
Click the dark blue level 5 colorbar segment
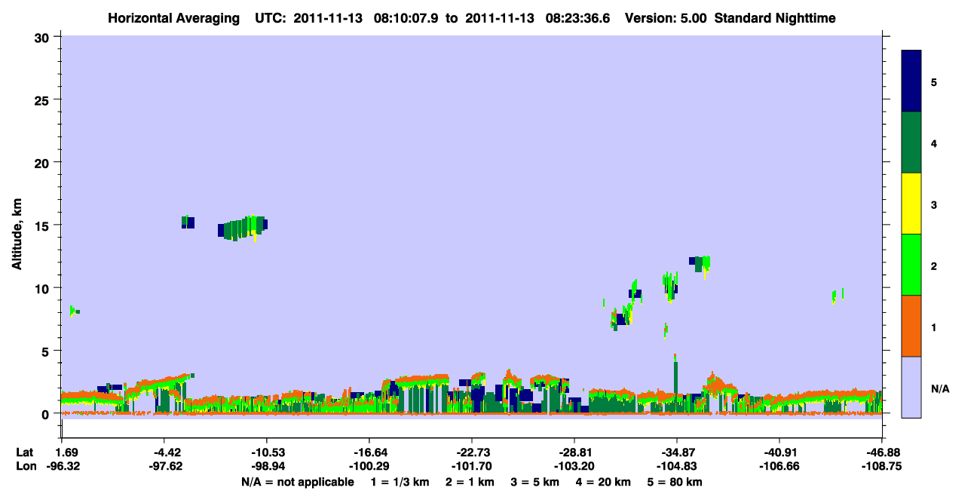[x=911, y=81]
